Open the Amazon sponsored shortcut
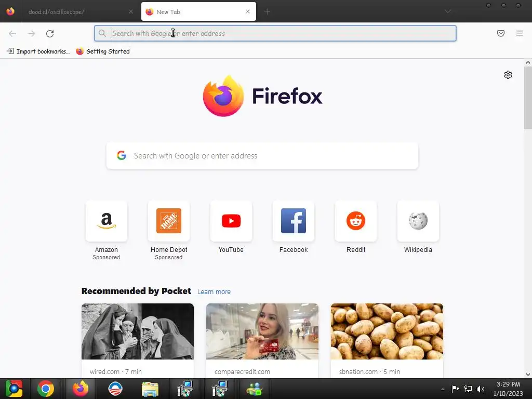This screenshot has height=399, width=532. pos(106,221)
